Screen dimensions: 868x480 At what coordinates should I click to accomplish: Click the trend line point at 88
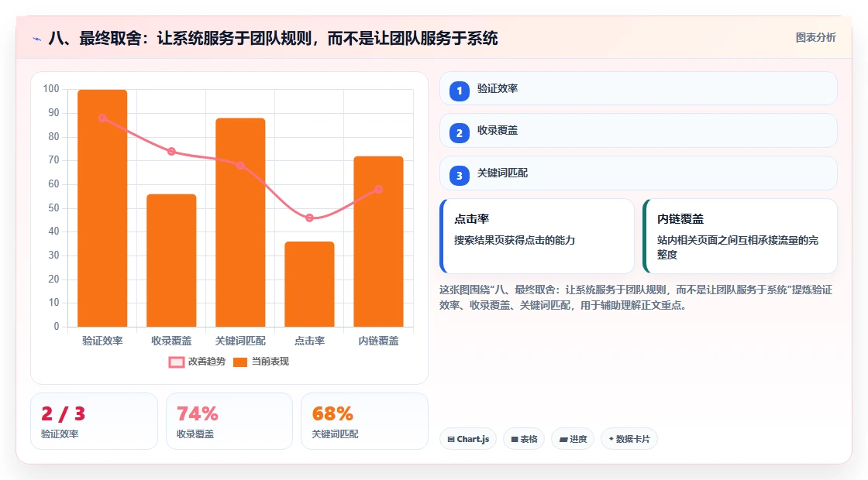(102, 118)
